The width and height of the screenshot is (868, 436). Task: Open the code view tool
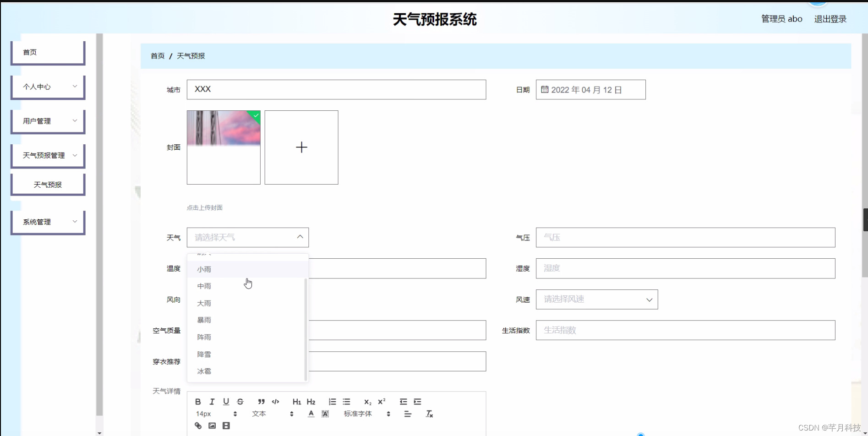point(275,402)
